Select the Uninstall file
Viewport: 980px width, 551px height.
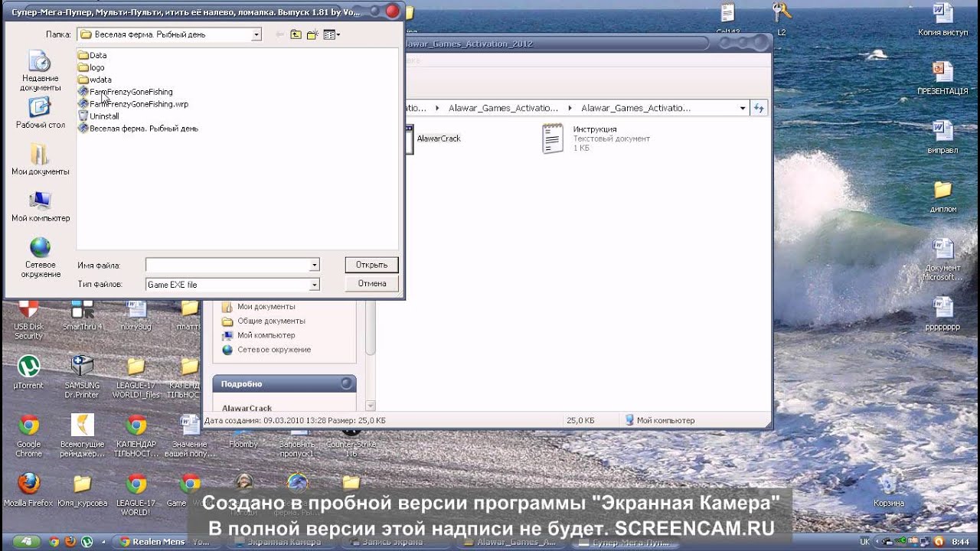(99, 116)
